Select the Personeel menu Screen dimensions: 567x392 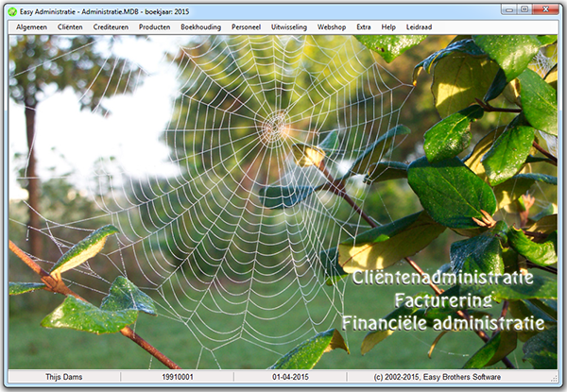248,27
